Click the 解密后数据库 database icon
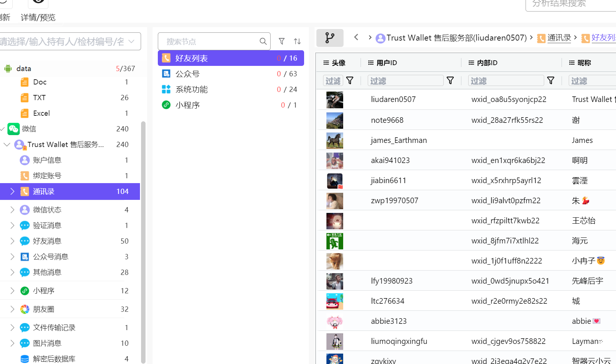Image resolution: width=616 pixels, height=364 pixels. [25, 359]
